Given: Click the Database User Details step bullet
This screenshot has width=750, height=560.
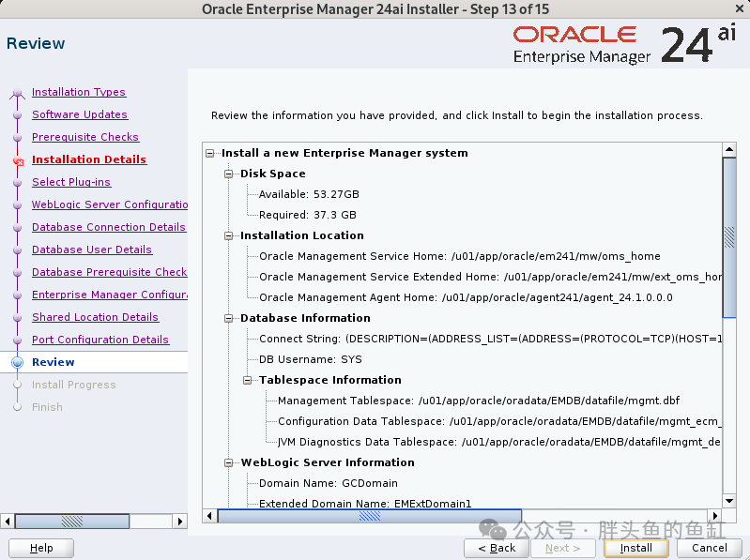Looking at the screenshot, I should [x=17, y=250].
